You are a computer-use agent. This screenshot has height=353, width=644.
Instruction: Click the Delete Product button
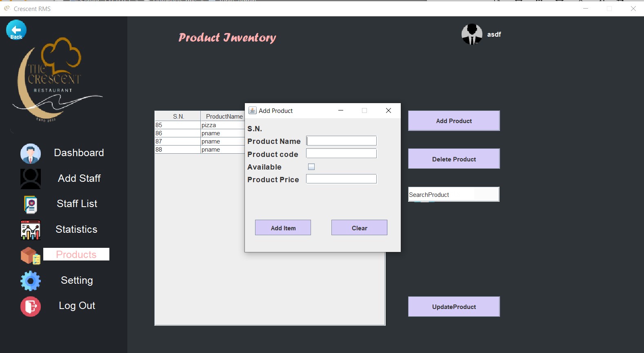pyautogui.click(x=454, y=159)
